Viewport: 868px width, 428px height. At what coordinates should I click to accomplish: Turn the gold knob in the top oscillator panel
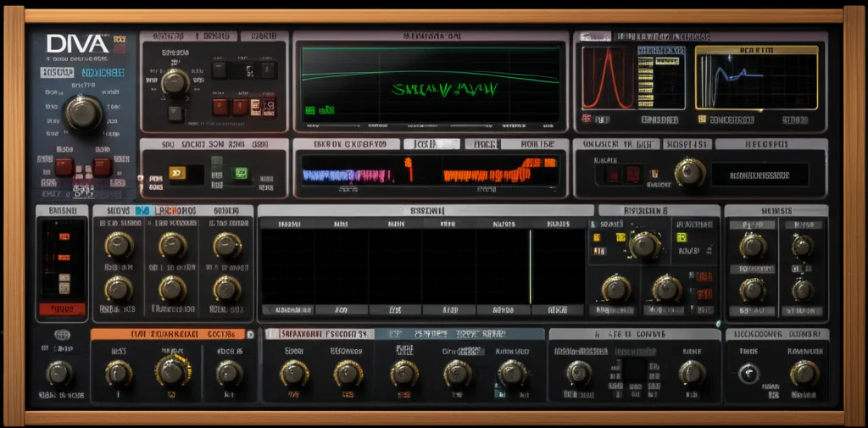[x=175, y=82]
